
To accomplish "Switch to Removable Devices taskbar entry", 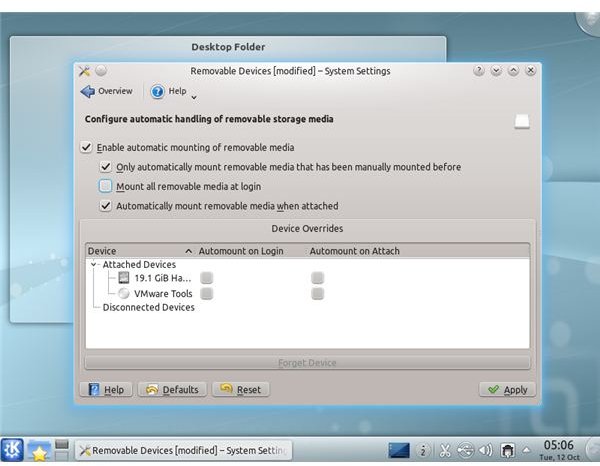I will 183,450.
